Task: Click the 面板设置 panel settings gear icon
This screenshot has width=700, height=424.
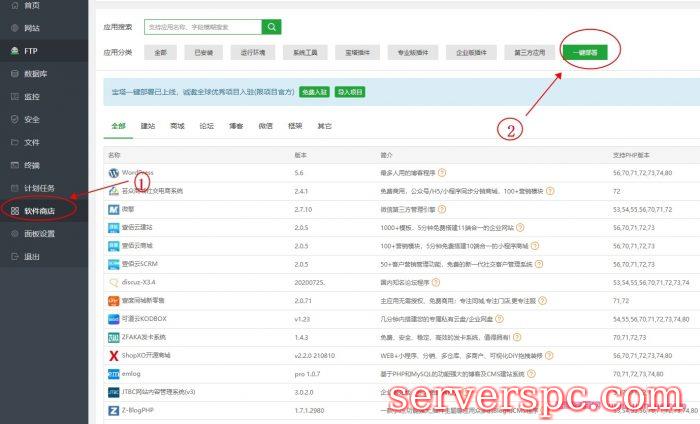Action: (13, 234)
